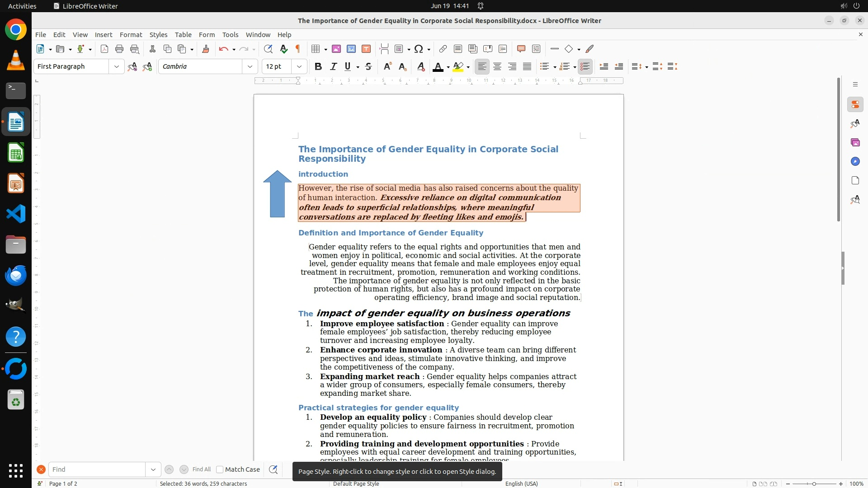Open the Cambria font name dropdown
The image size is (868, 488).
250,66
